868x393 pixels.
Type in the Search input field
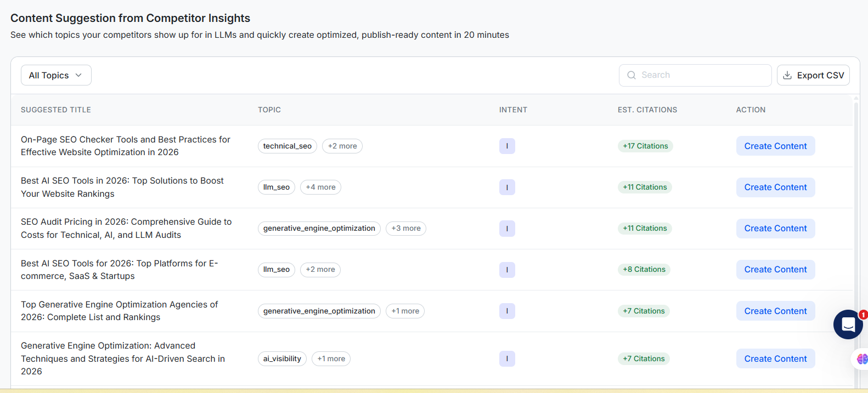(x=702, y=76)
